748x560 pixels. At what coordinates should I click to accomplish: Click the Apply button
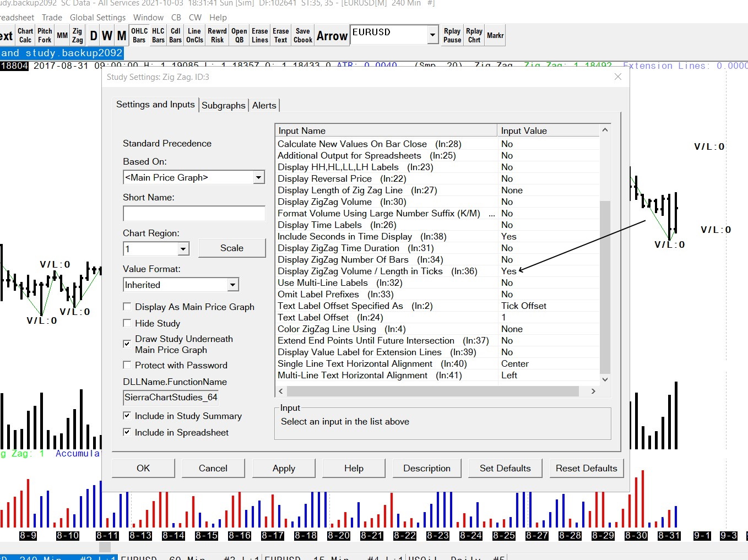coord(284,468)
